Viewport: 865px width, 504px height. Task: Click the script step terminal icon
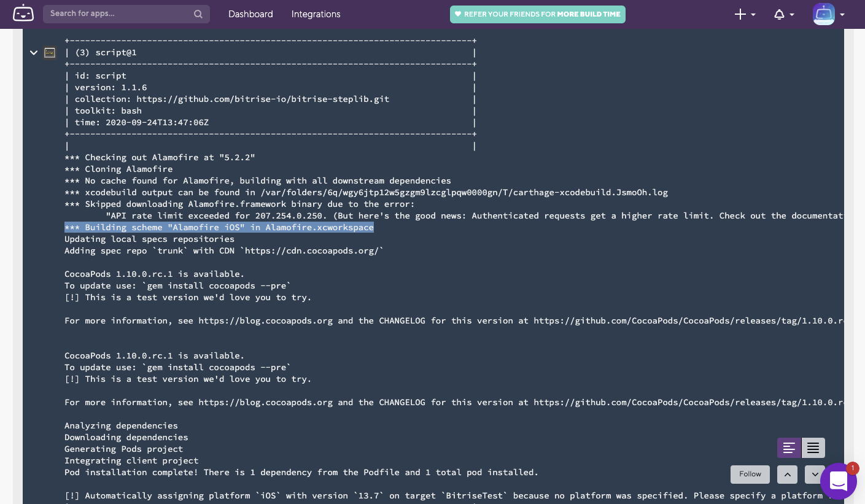click(x=50, y=53)
